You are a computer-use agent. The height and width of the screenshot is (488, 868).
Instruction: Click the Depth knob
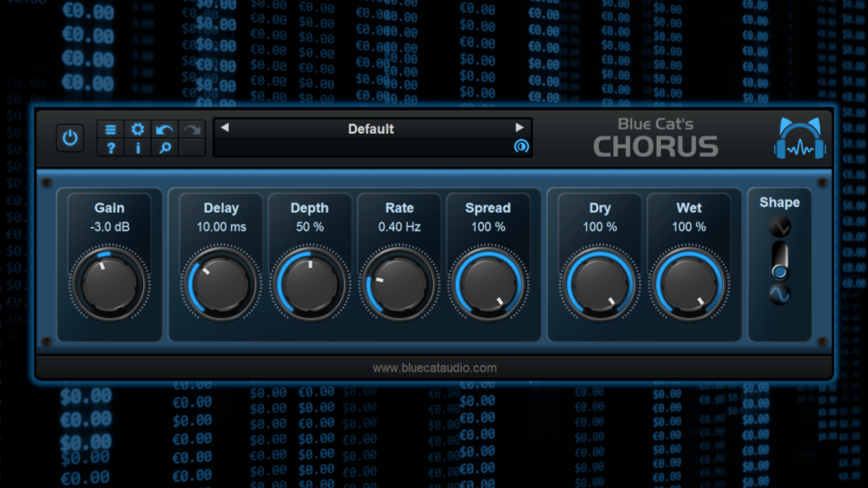[x=310, y=285]
